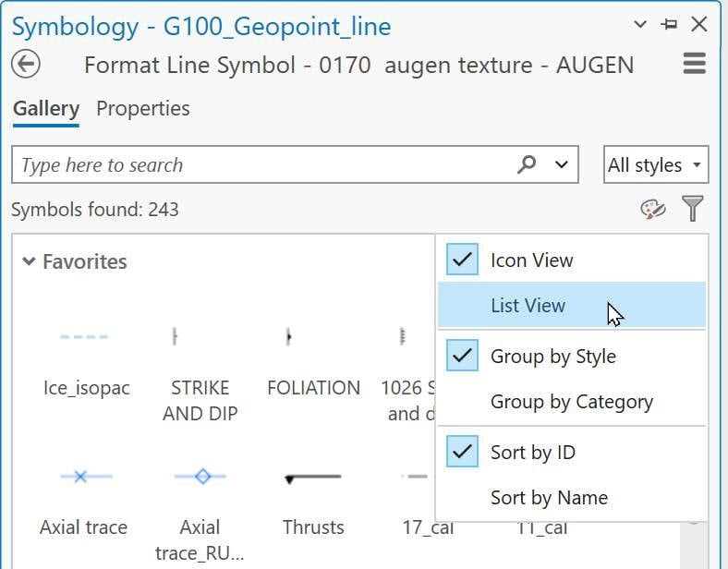Click the filter funnel icon
The image size is (728, 569).
point(692,209)
